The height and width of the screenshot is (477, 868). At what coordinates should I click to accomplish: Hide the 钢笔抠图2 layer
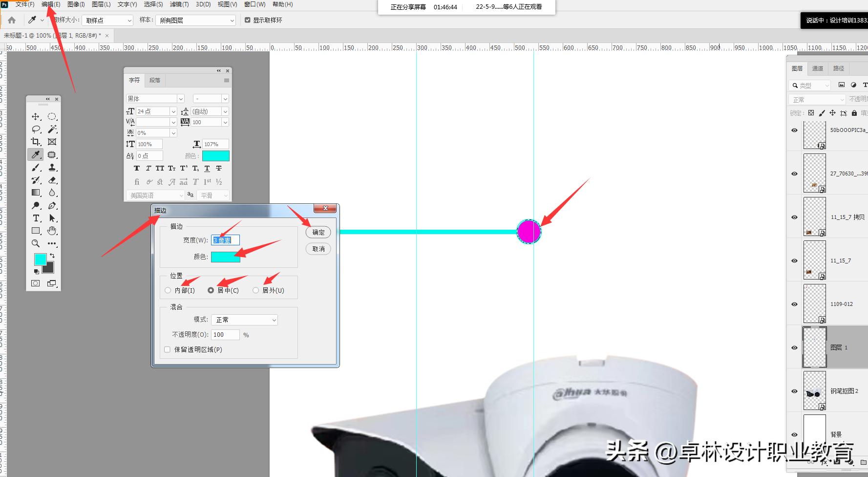click(794, 391)
